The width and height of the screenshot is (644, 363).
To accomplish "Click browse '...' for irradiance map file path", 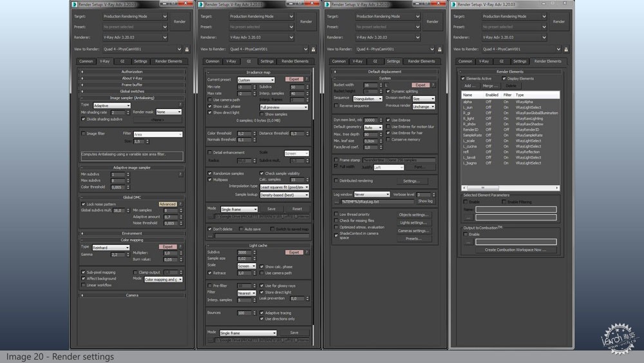I will (x=211, y=216).
